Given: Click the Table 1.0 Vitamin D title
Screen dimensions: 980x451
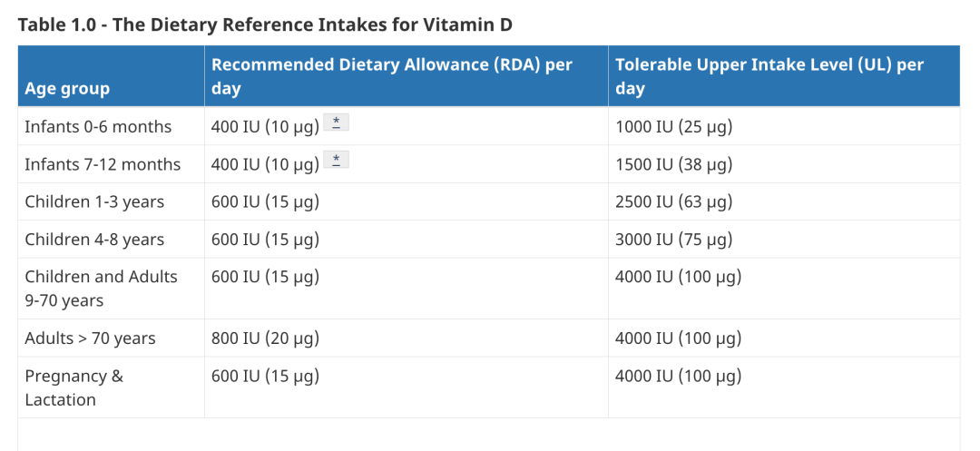Looking at the screenshot, I should tap(265, 25).
